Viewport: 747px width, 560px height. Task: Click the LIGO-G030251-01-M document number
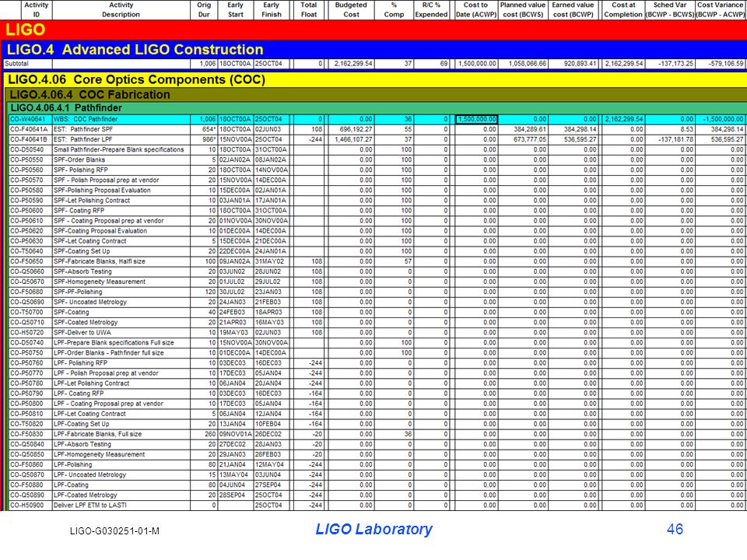coord(114,531)
